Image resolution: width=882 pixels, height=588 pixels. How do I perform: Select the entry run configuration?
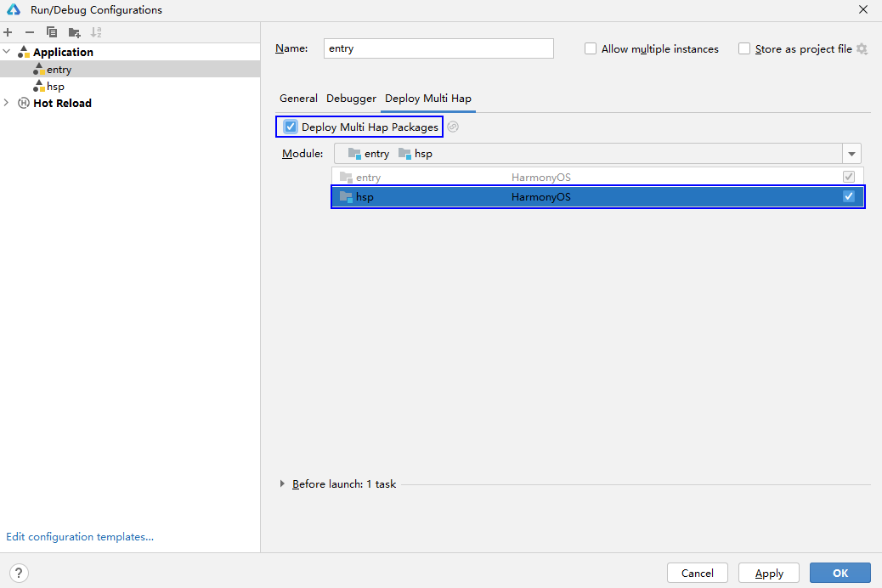click(x=58, y=69)
